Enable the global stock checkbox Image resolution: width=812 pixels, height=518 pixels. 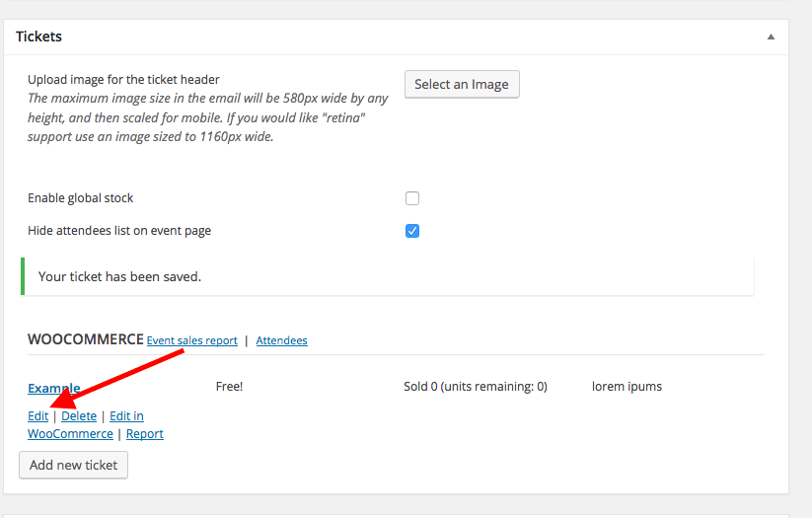(x=412, y=198)
